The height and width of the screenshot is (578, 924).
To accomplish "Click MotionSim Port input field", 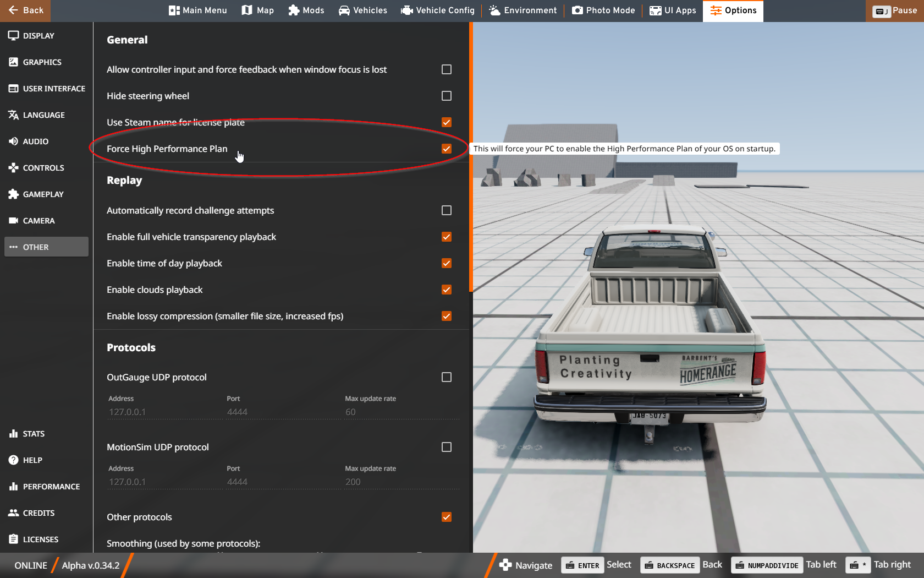I will click(283, 482).
